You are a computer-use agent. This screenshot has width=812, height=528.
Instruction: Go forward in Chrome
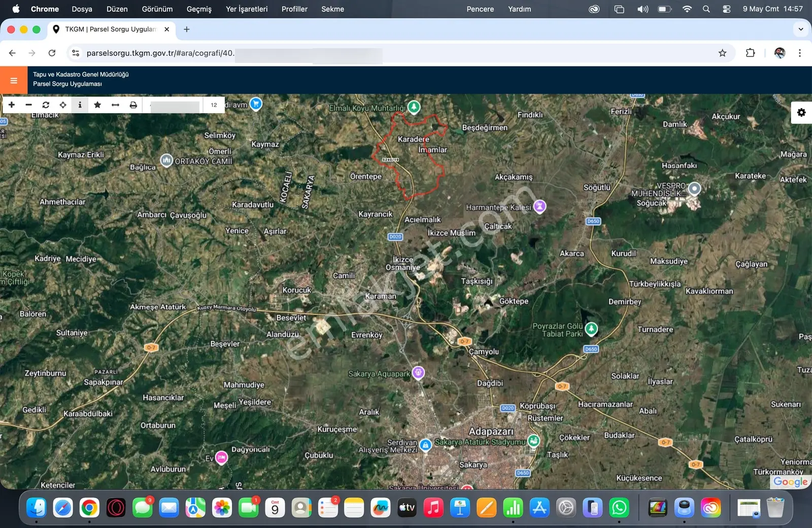32,53
